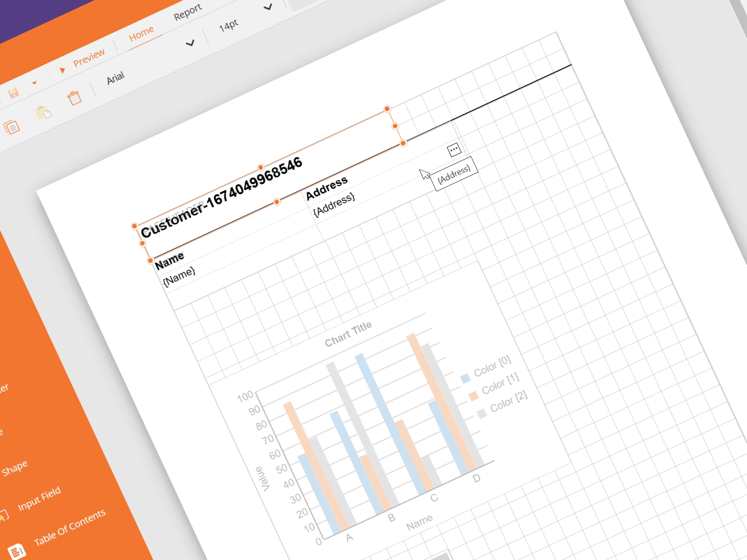The width and height of the screenshot is (747, 560).
Task: Click the blue Color [0] legend swatch
Action: click(x=465, y=378)
